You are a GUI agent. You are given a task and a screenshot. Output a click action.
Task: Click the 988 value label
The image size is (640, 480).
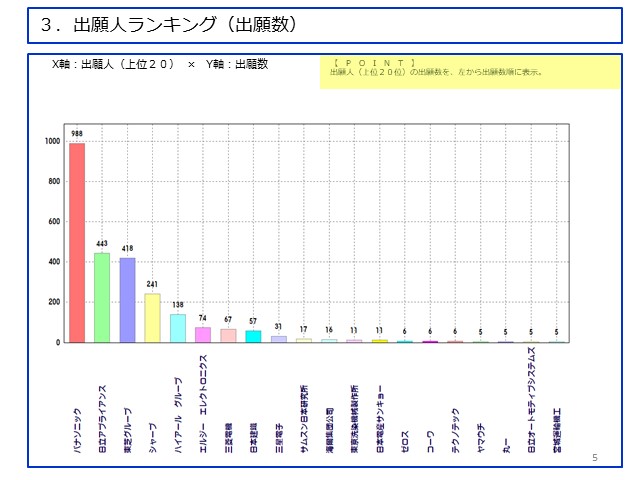[77, 133]
